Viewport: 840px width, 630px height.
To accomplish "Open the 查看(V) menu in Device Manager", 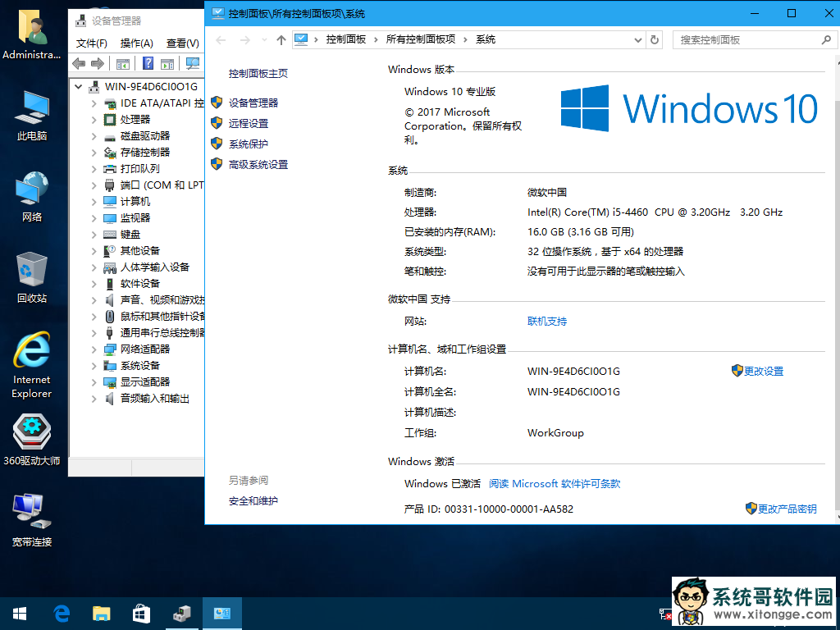I will [183, 43].
